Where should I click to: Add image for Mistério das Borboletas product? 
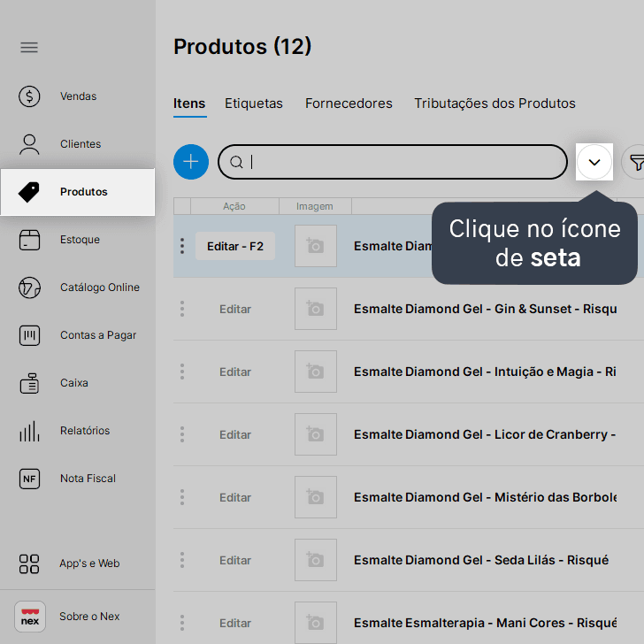(x=316, y=497)
